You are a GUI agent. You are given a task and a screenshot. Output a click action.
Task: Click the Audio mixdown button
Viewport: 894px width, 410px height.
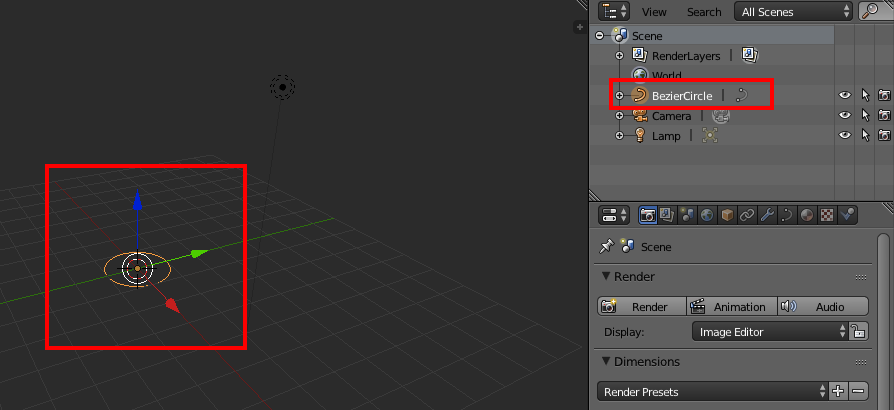[823, 306]
